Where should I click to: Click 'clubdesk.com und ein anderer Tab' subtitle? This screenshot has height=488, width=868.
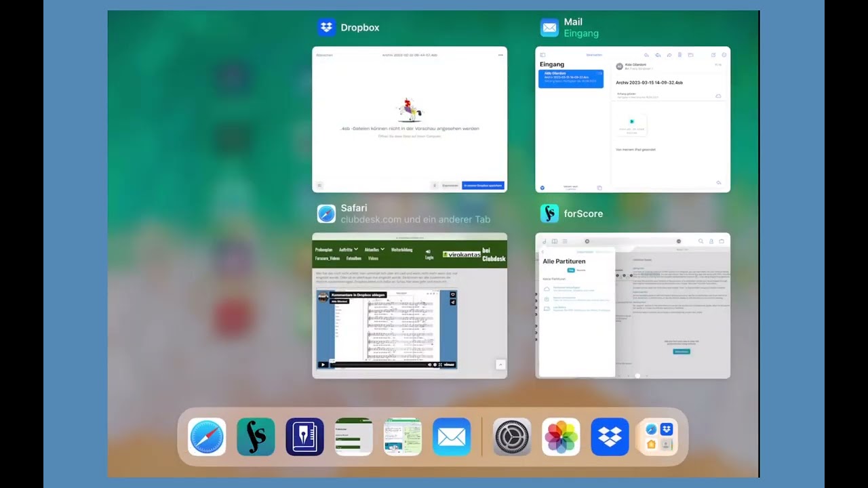[416, 220]
